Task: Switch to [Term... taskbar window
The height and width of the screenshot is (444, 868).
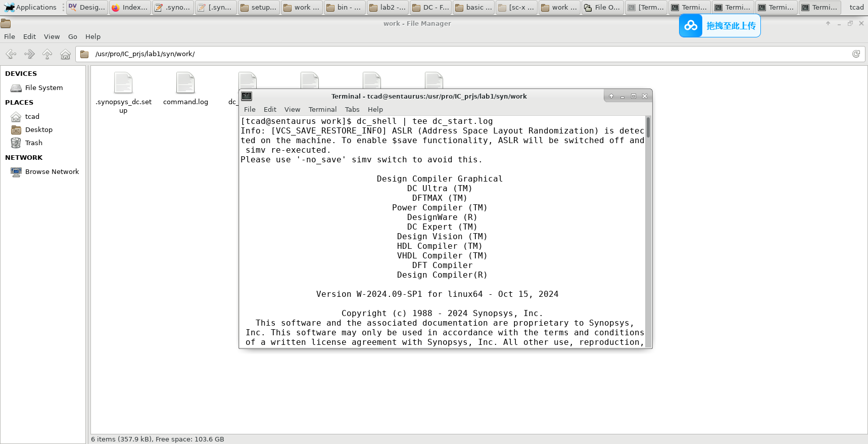Action: click(646, 7)
